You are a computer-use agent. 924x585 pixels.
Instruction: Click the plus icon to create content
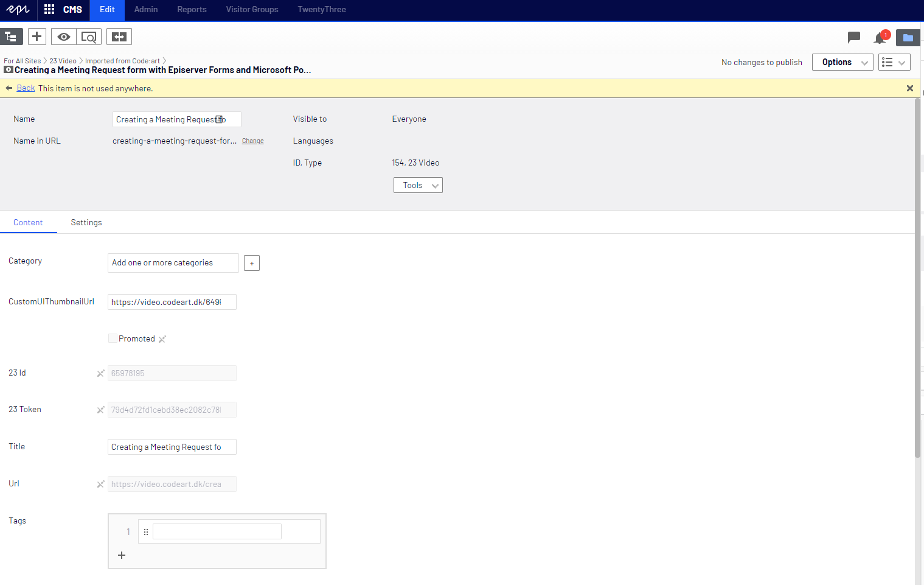[37, 37]
